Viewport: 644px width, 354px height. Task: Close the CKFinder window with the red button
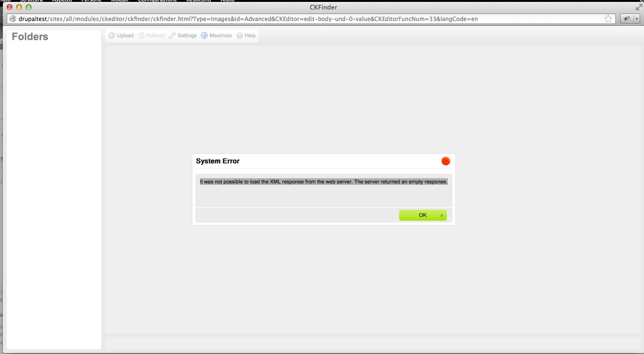coord(10,7)
